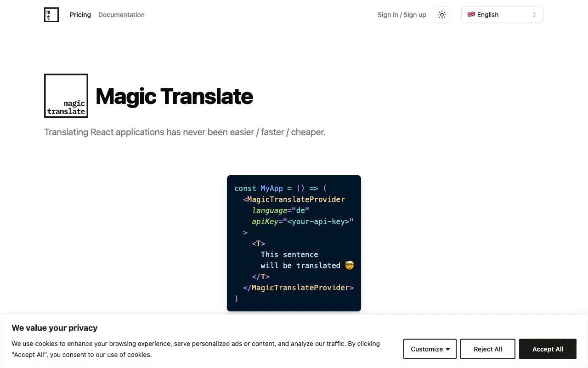Click the apiKey line in code snippet
Image resolution: width=588 pixels, height=368 pixels.
click(303, 221)
